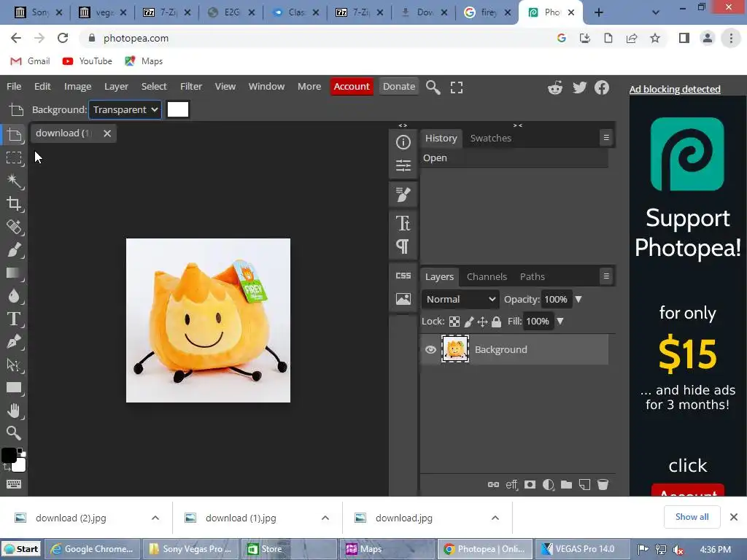Image resolution: width=747 pixels, height=560 pixels.
Task: Select the Gradient tool
Action: click(x=14, y=273)
